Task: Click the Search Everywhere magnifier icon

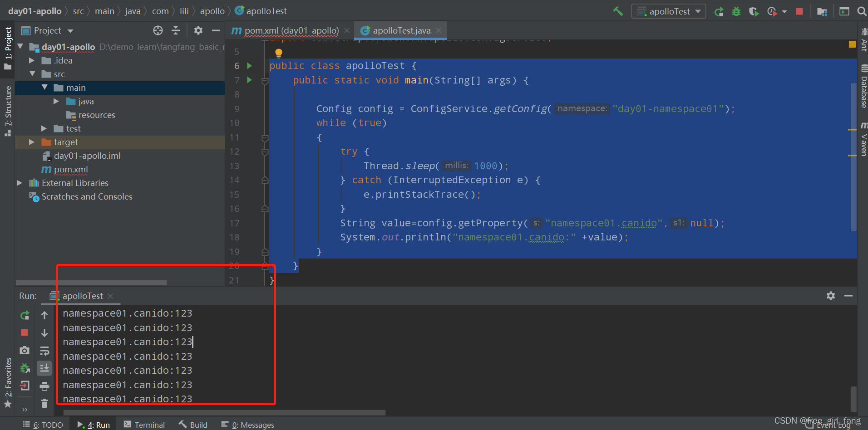Action: point(862,11)
